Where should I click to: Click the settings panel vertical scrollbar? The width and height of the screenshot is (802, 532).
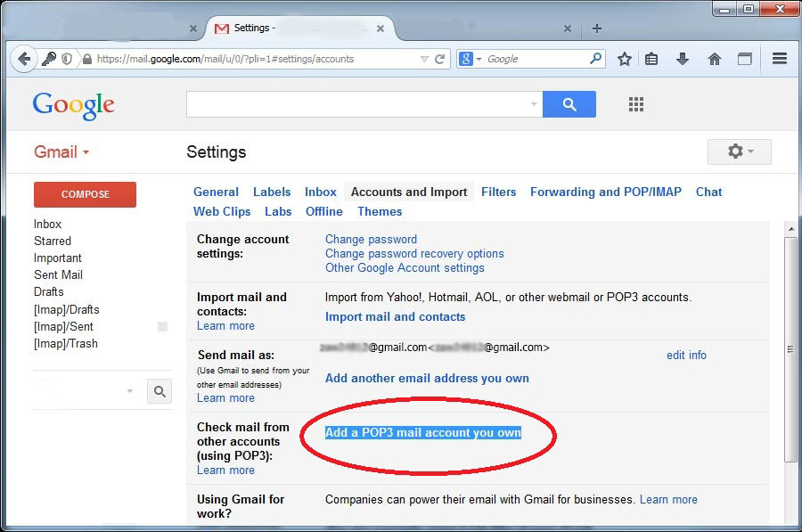point(790,349)
